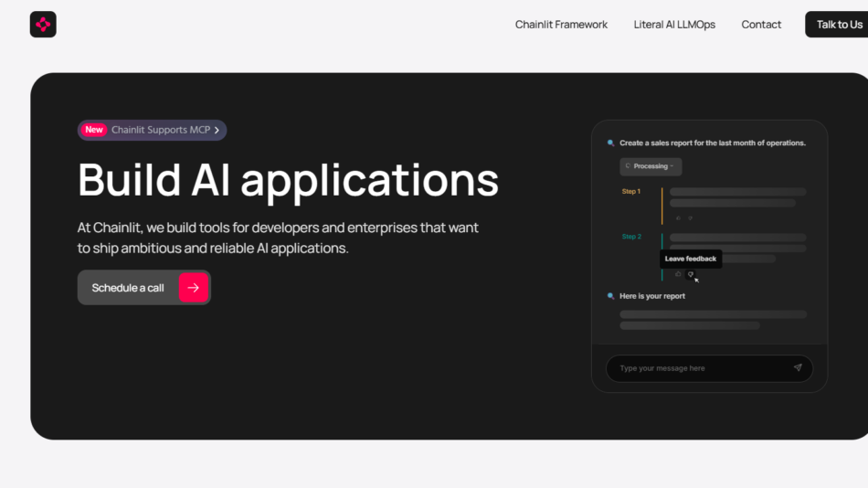Click the thumbs down icon under Step 1

point(691,218)
